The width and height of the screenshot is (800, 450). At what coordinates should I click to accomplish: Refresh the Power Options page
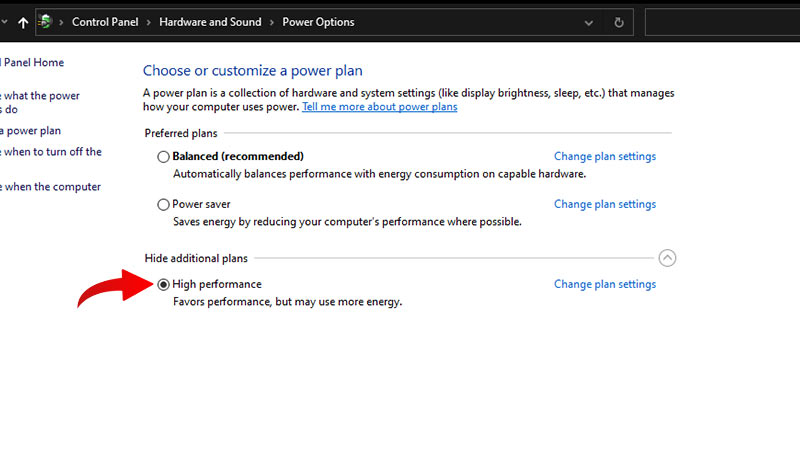619,22
